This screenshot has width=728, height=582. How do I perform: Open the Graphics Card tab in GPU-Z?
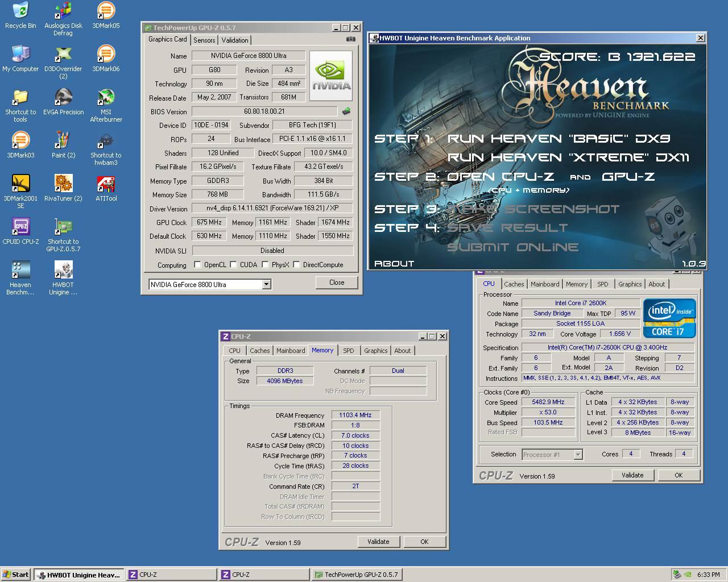tap(168, 39)
